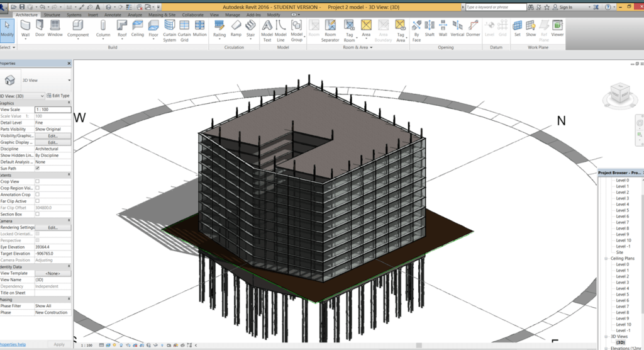Image resolution: width=644 pixels, height=350 pixels.
Task: Select the Door tool
Action: (40, 29)
